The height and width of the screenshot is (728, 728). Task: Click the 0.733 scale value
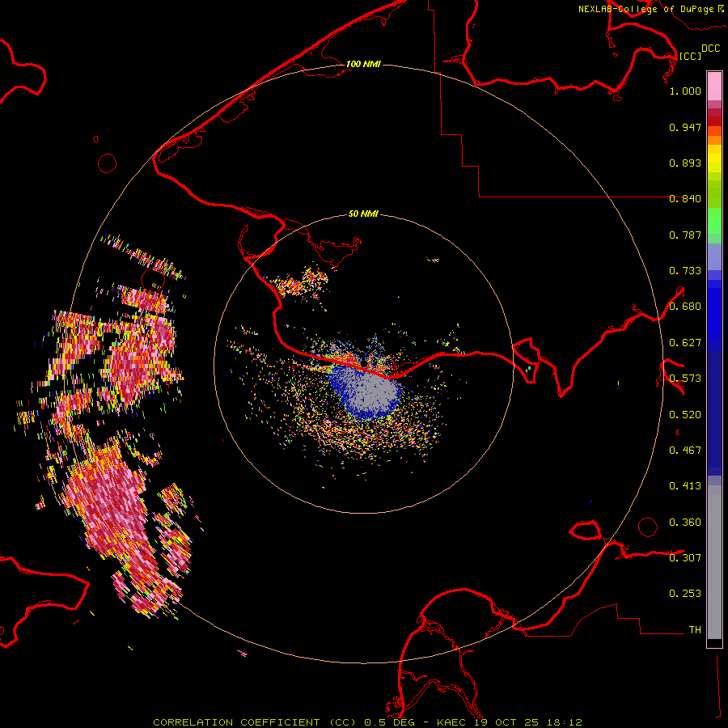click(x=685, y=271)
